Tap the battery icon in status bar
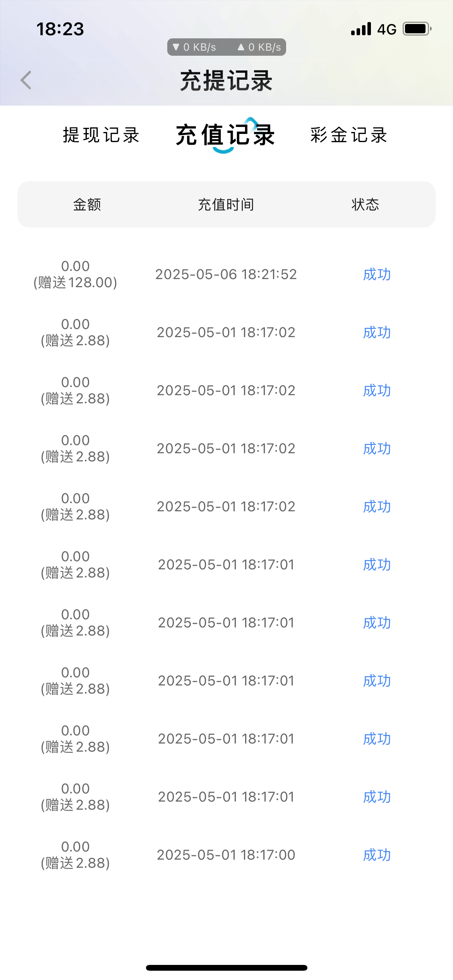 click(417, 29)
